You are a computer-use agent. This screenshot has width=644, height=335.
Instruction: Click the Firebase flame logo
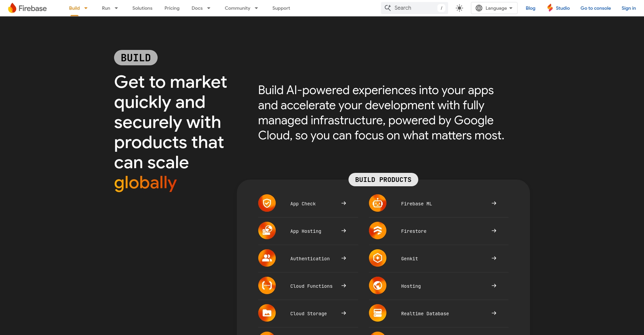click(x=12, y=8)
